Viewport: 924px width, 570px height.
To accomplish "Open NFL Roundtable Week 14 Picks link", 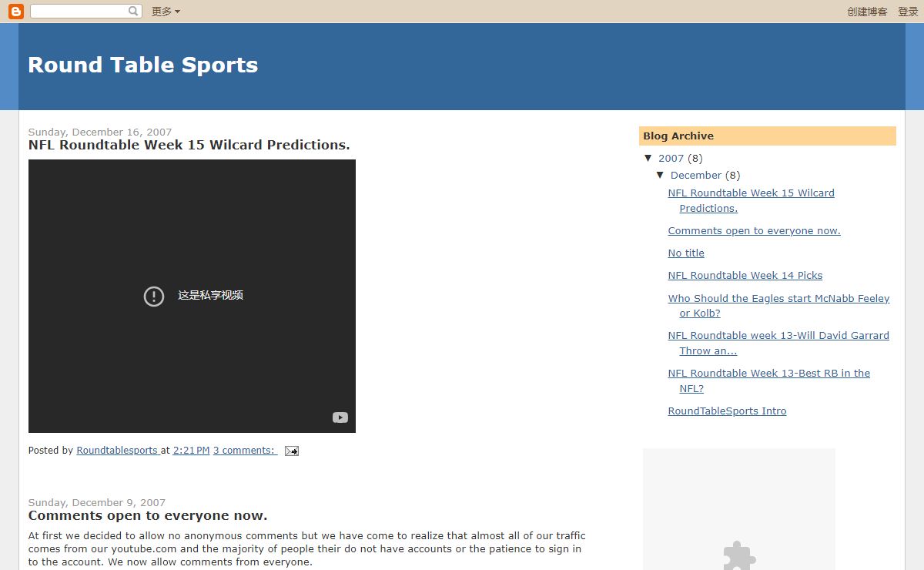I will (745, 275).
